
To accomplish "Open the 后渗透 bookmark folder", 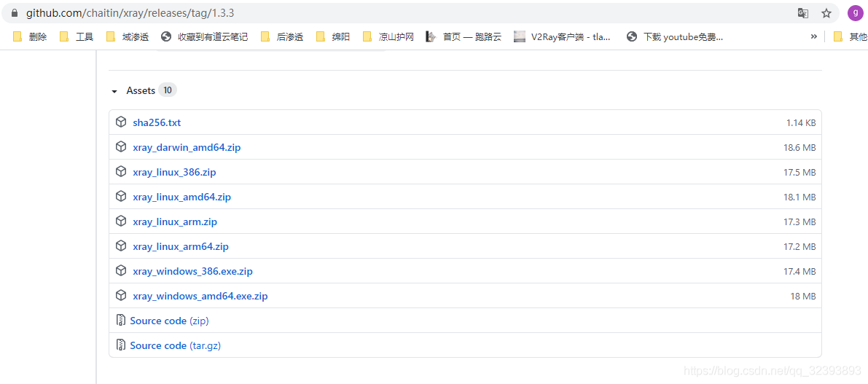I will 282,36.
